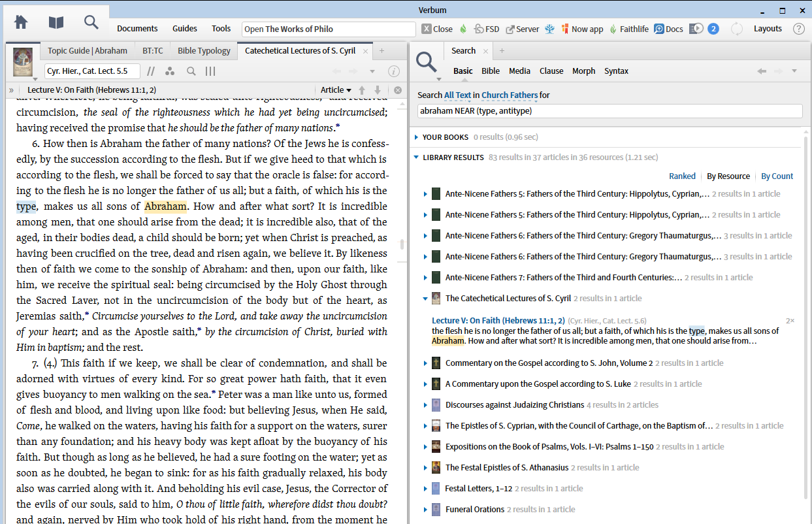The height and width of the screenshot is (524, 812).
Task: Go to the Home page icon
Action: [x=21, y=22]
